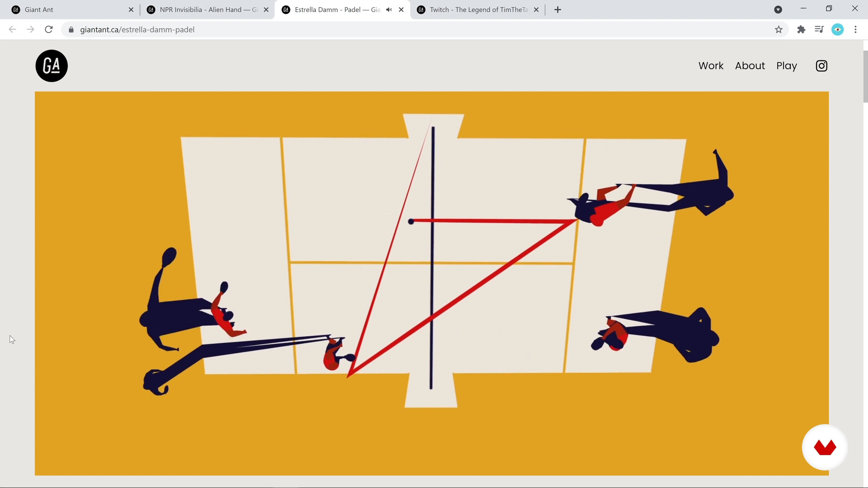Viewport: 868px width, 488px height.
Task: Bookmark this page with the star
Action: pos(778,29)
